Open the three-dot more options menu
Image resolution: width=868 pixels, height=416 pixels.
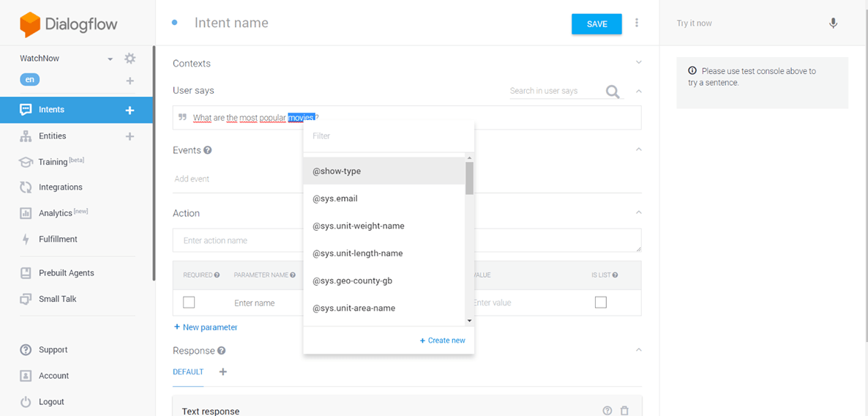pos(637,23)
